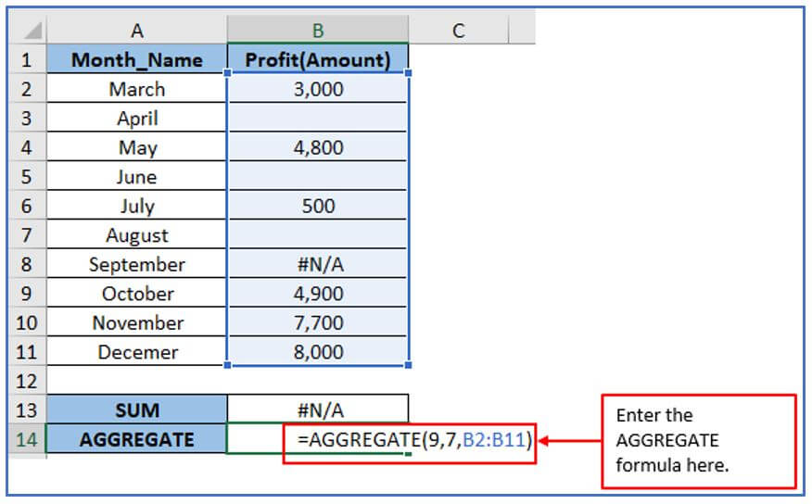Select row 10 header
The width and height of the screenshot is (812, 504).
coord(27,322)
